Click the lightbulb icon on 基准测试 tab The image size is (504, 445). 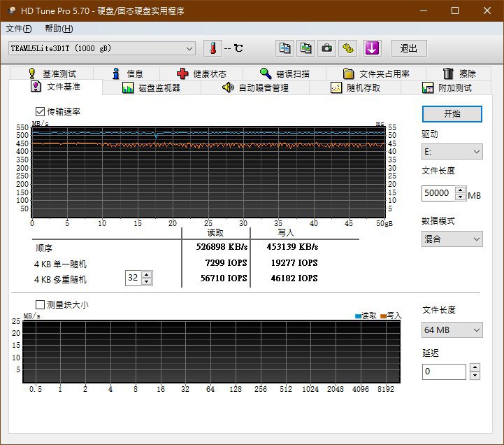point(32,73)
